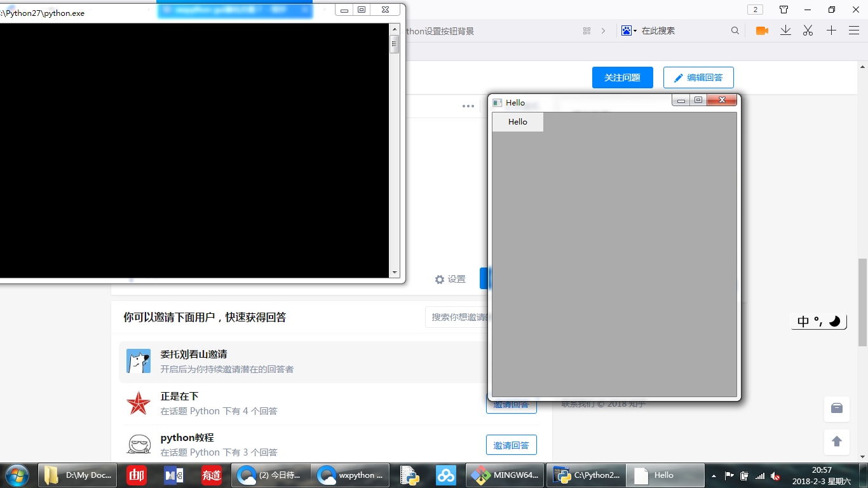This screenshot has width=868, height=488.
Task: Open the Hello menu in the wxPython window
Action: pos(517,121)
